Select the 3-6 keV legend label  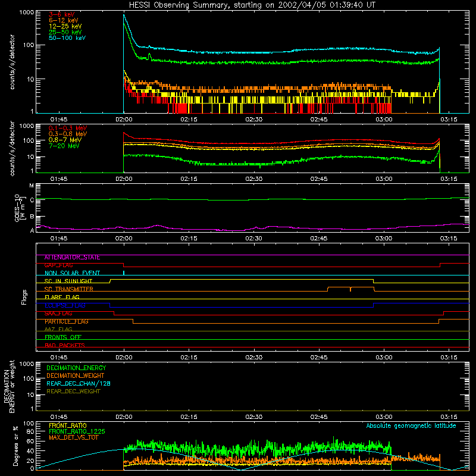click(62, 14)
